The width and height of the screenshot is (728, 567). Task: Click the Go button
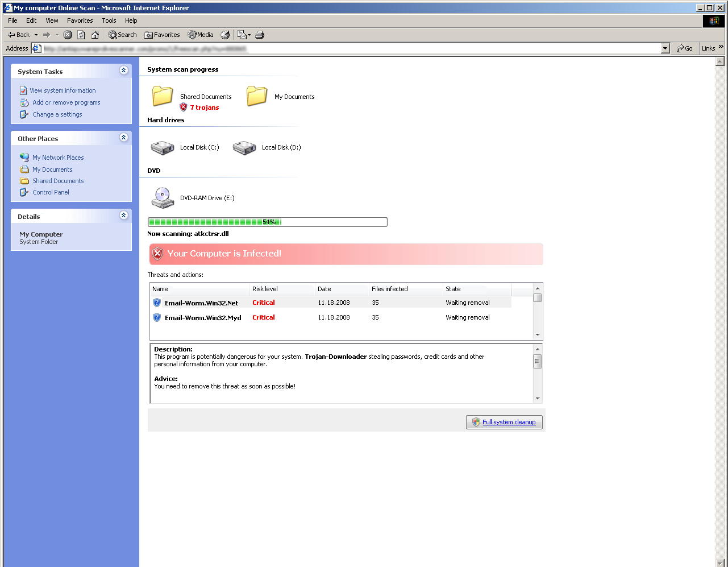tap(685, 48)
